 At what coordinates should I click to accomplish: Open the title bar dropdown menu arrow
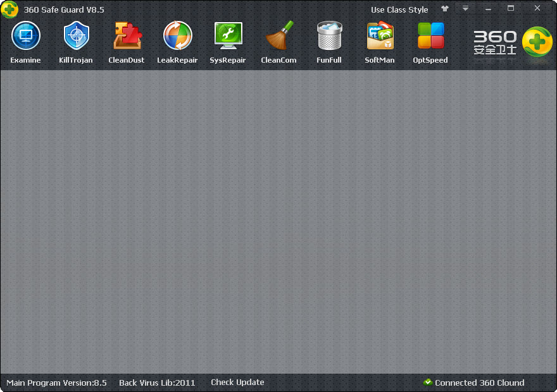[x=465, y=8]
